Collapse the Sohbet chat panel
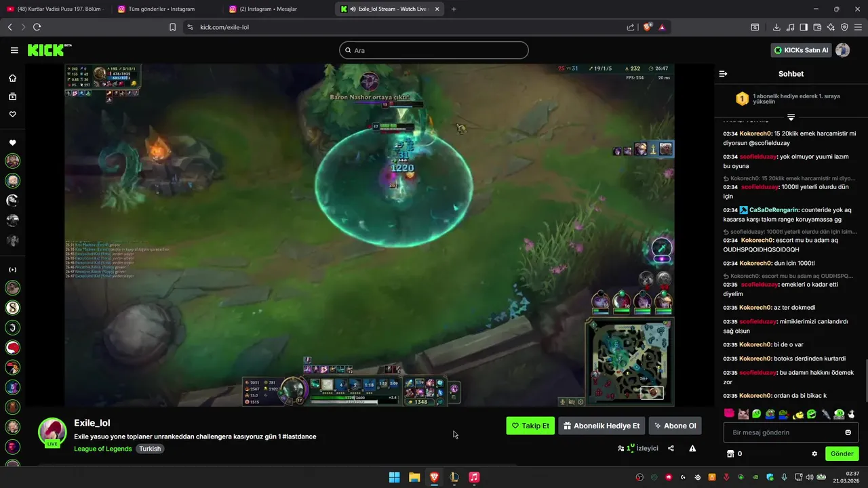 (723, 74)
